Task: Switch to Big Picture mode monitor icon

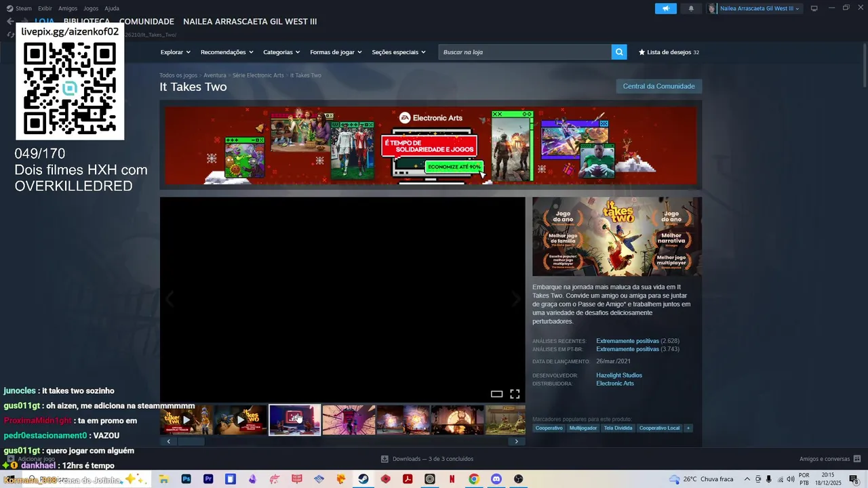Action: 814,8
